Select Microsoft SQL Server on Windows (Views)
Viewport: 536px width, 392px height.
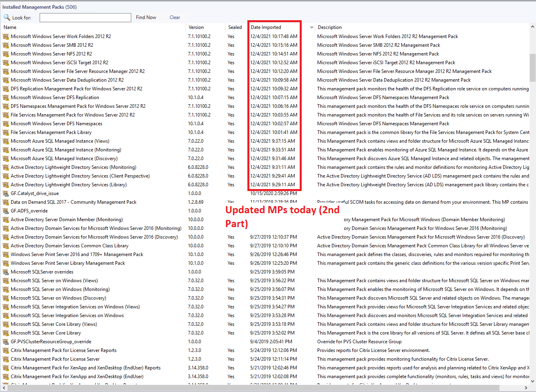tap(54, 281)
